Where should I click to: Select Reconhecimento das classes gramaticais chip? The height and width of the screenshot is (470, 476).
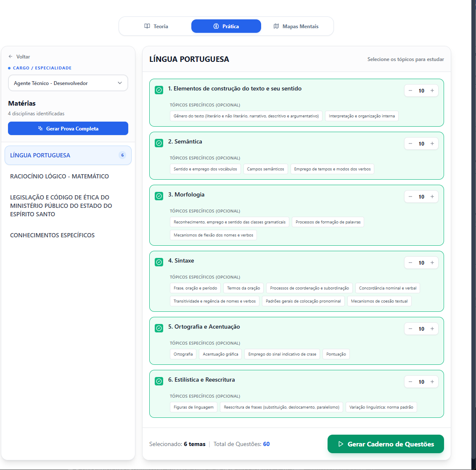(230, 222)
